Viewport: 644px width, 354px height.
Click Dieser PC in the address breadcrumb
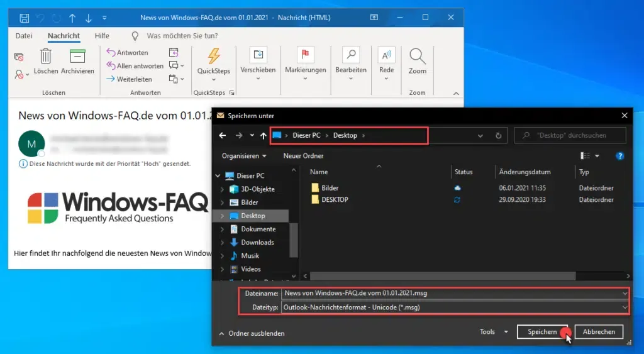pyautogui.click(x=306, y=135)
